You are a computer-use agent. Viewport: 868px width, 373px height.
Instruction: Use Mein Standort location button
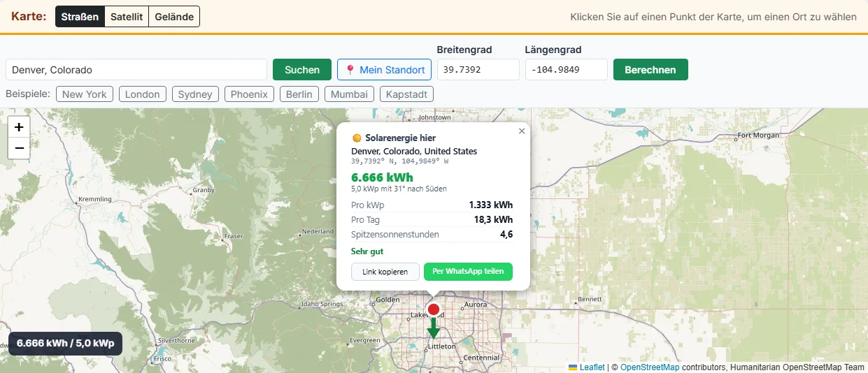click(x=384, y=70)
